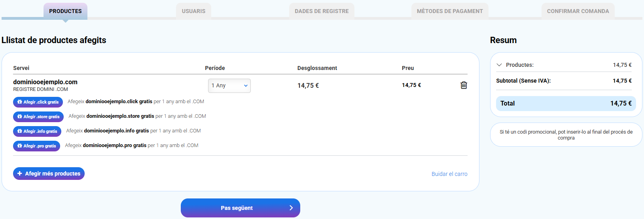
Task: Click the gift icon on .click gratis
Action: pyautogui.click(x=20, y=102)
